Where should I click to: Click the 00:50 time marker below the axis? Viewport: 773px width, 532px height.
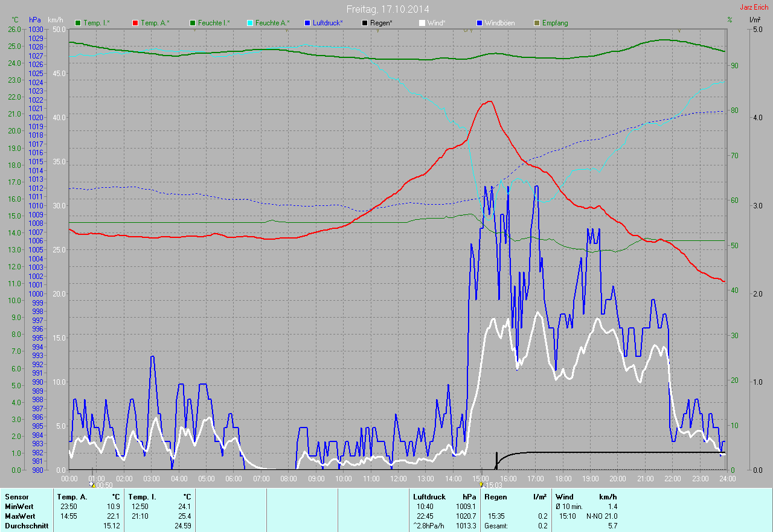pos(101,484)
